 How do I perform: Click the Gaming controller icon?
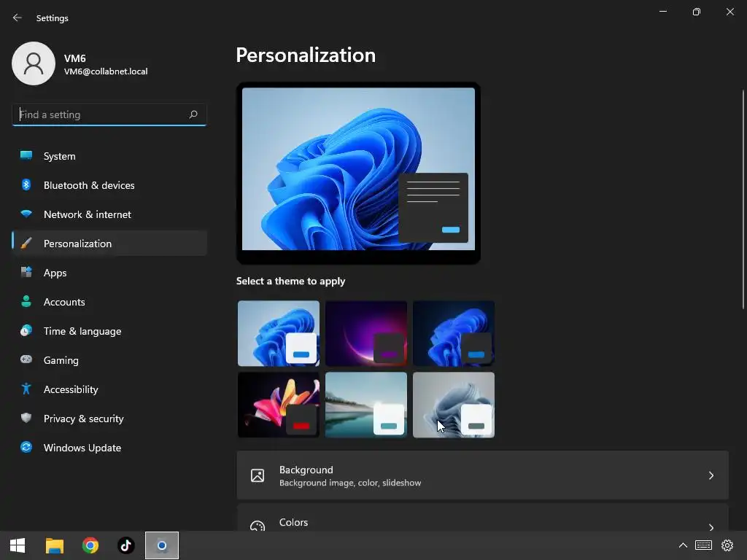(26, 359)
